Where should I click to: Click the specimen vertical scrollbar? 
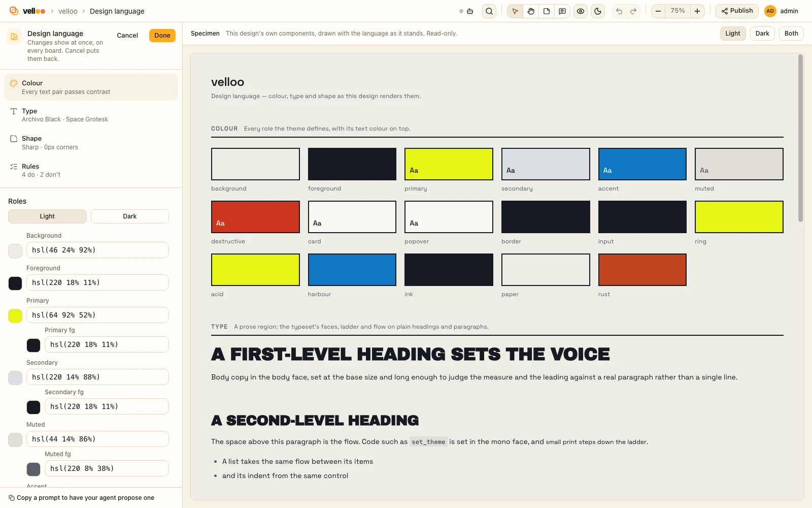[x=800, y=138]
